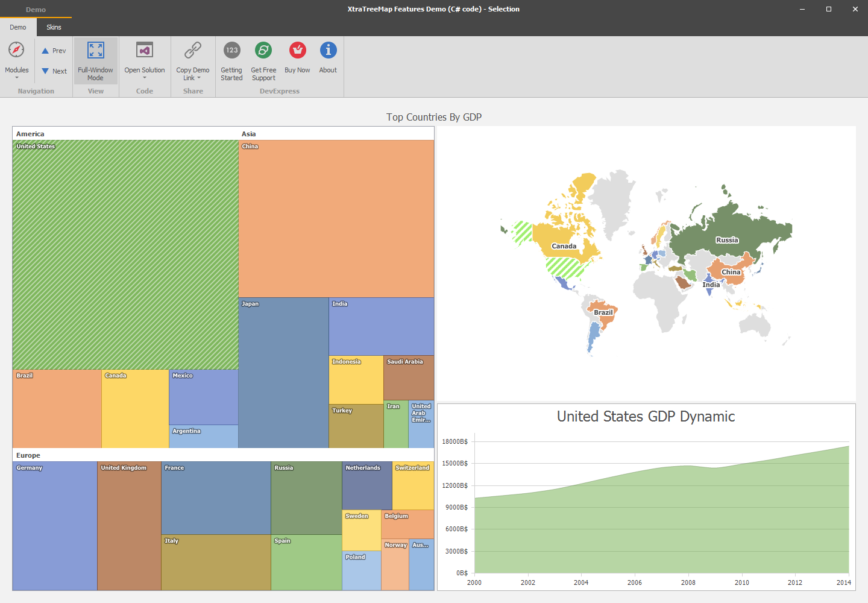868x603 pixels.
Task: Switch to the Skins ribbon tab
Action: pyautogui.click(x=54, y=27)
